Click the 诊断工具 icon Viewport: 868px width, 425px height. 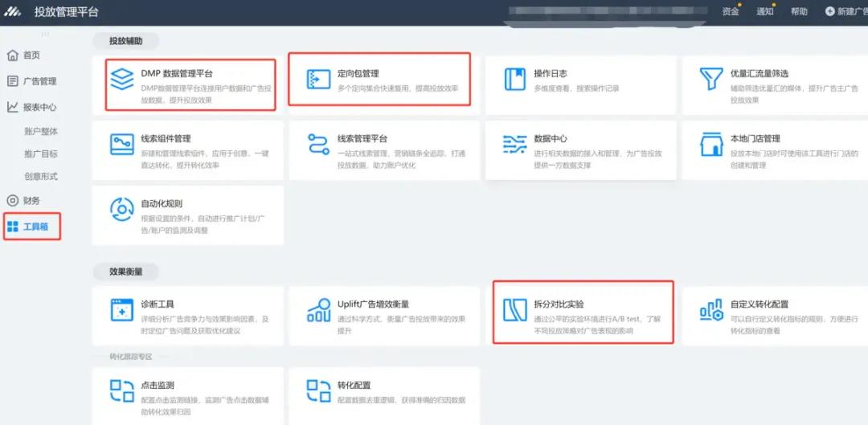click(x=122, y=310)
